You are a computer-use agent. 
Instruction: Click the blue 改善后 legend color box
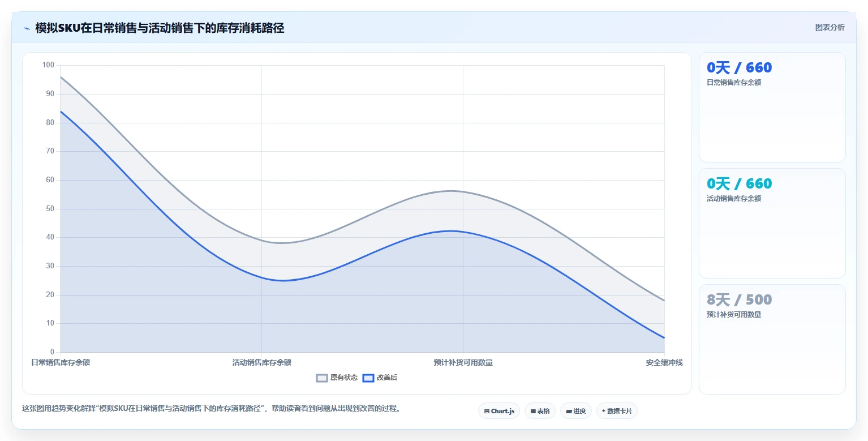click(x=368, y=378)
